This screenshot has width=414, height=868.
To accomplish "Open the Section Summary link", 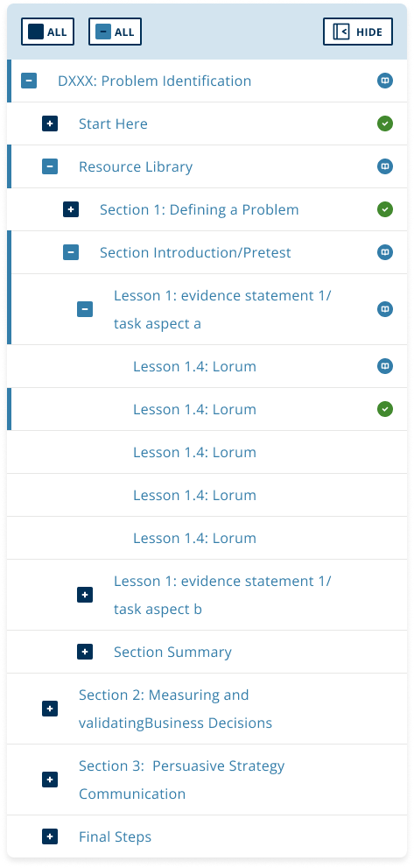I will click(x=172, y=653).
